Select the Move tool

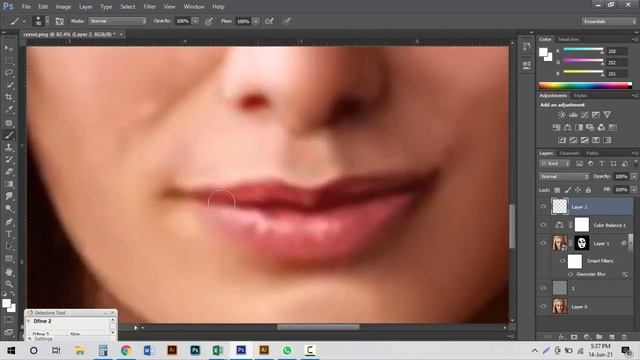pyautogui.click(x=9, y=48)
